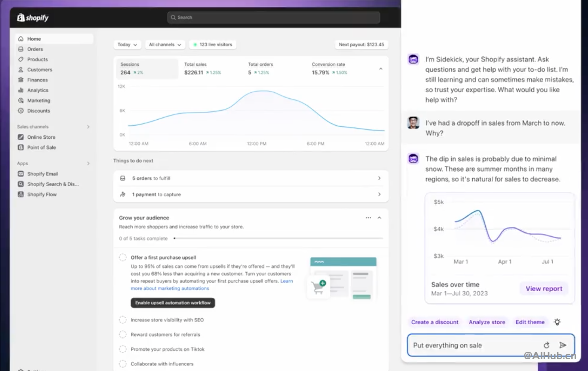588x371 pixels.
Task: Check the Offer a first purchase upsell circle
Action: click(123, 257)
